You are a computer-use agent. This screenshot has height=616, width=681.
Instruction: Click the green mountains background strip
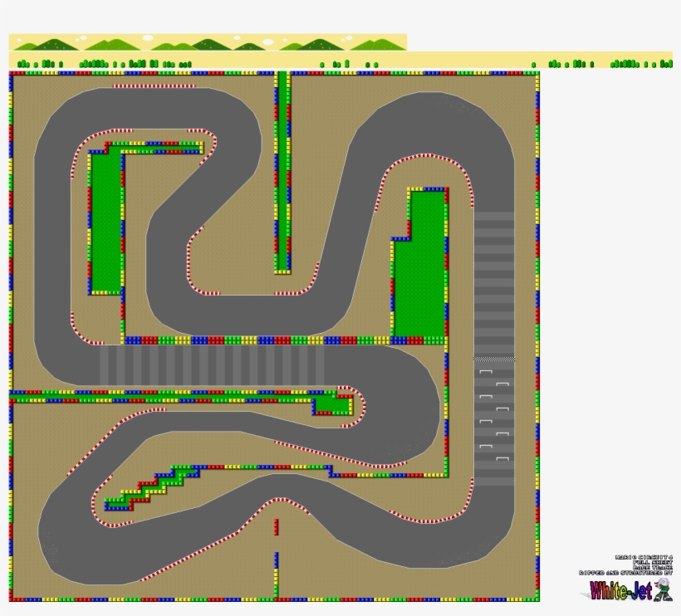pyautogui.click(x=208, y=42)
